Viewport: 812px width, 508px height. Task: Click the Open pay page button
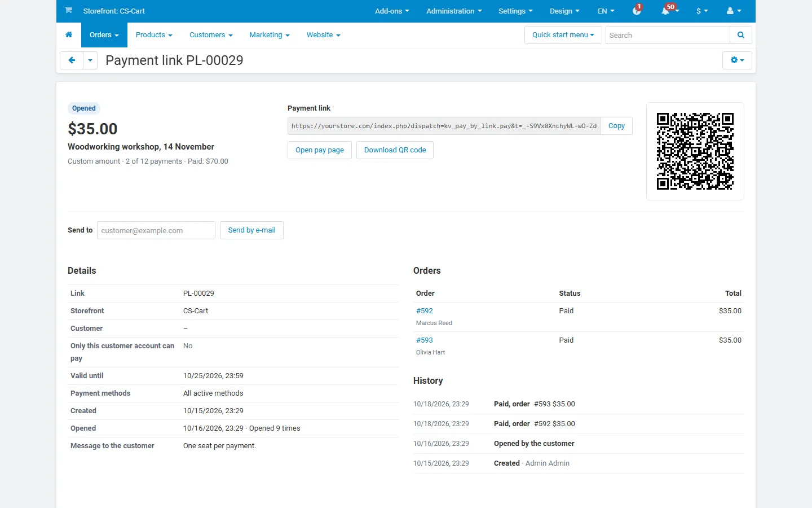pyautogui.click(x=320, y=150)
